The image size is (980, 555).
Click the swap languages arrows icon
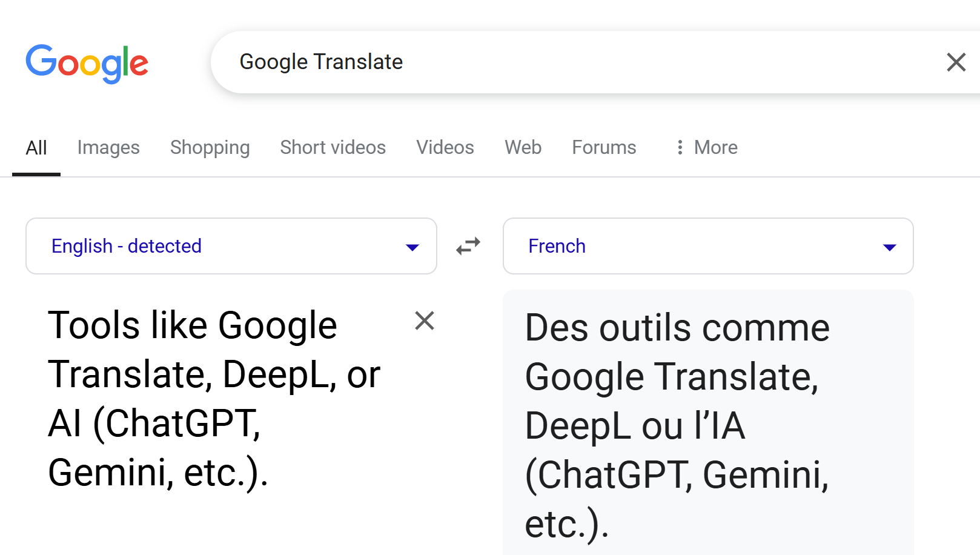tap(468, 246)
